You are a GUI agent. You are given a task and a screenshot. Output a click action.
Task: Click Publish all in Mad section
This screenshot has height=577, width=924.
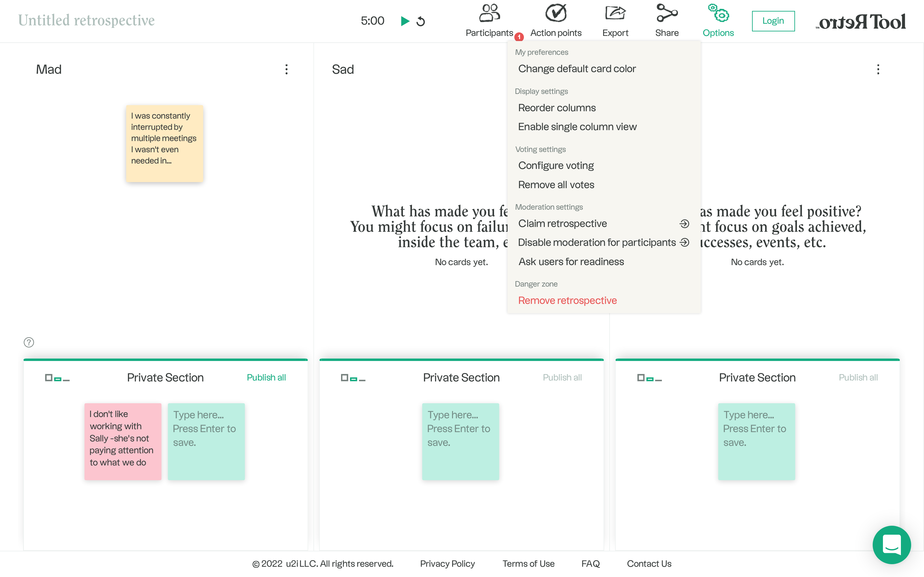click(x=266, y=377)
